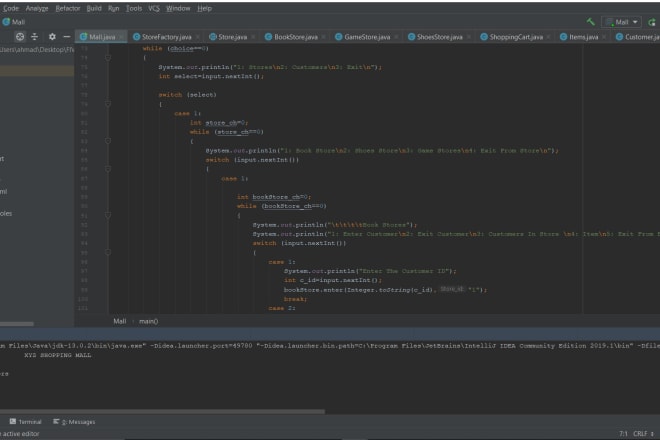Switch to the StoreFactory.java tab
The image size is (660, 440).
pyautogui.click(x=167, y=37)
